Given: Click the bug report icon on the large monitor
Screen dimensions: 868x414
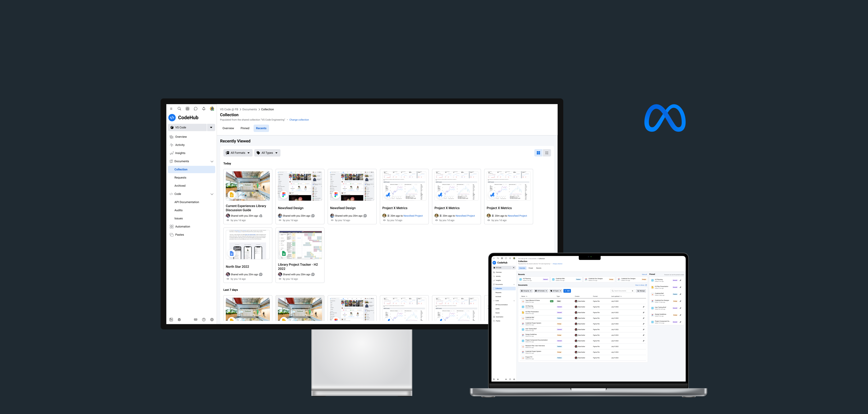Looking at the screenshot, I should [x=179, y=320].
